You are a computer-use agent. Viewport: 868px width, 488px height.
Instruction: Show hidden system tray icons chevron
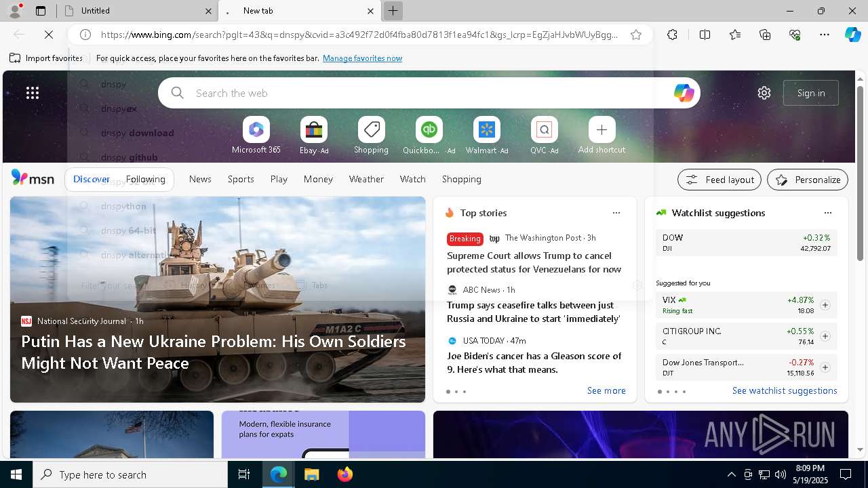pyautogui.click(x=731, y=474)
